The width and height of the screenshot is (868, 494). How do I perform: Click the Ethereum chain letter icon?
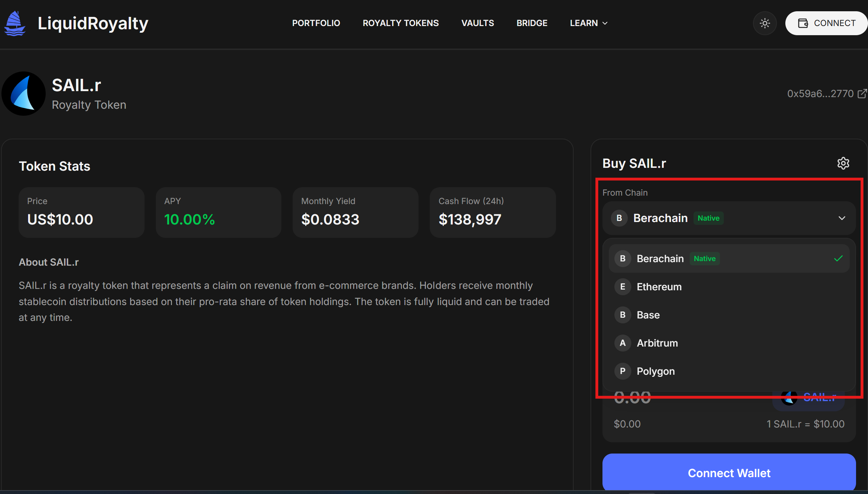click(x=623, y=287)
